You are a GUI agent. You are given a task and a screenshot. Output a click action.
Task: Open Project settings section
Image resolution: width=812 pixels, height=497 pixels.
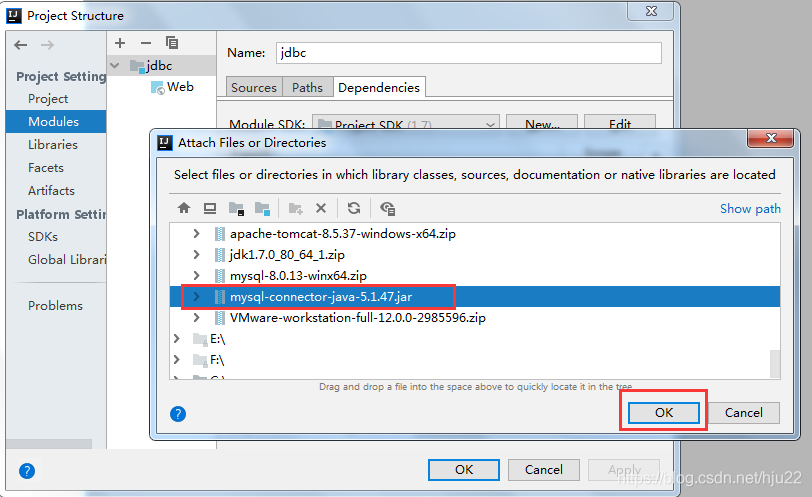point(48,99)
